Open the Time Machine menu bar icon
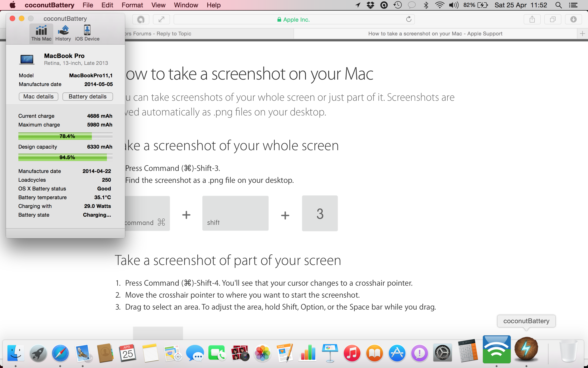 (398, 5)
